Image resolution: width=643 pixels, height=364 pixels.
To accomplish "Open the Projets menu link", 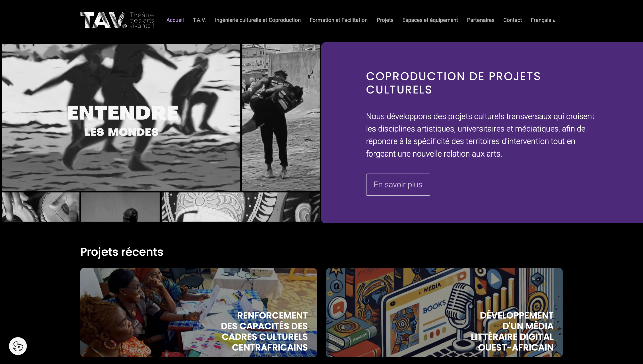I will 385,20.
